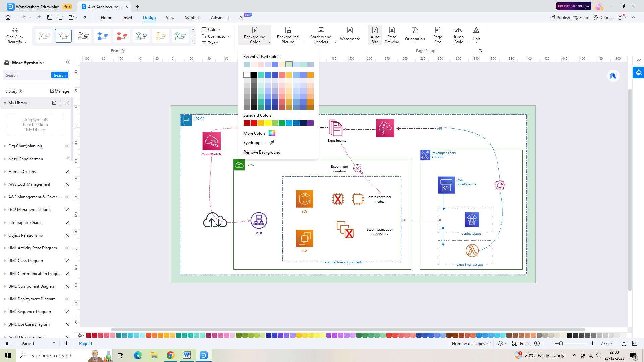Click the Play presentation icon
The image size is (644, 362).
[537, 343]
